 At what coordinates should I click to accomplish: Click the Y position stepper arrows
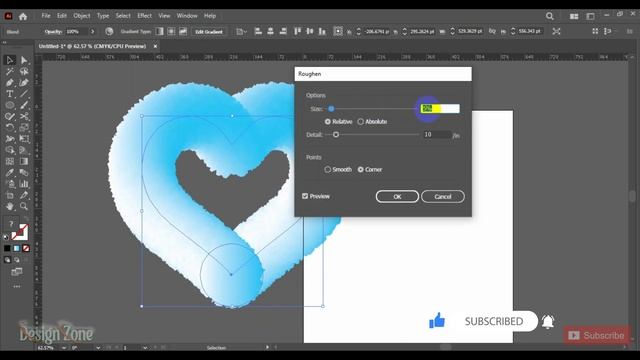tap(404, 31)
